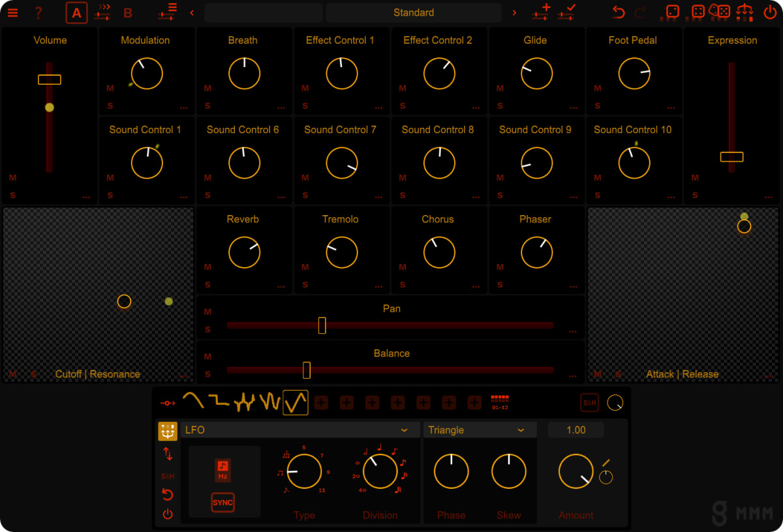
Task: Mute the Modulation control
Action: tap(110, 89)
